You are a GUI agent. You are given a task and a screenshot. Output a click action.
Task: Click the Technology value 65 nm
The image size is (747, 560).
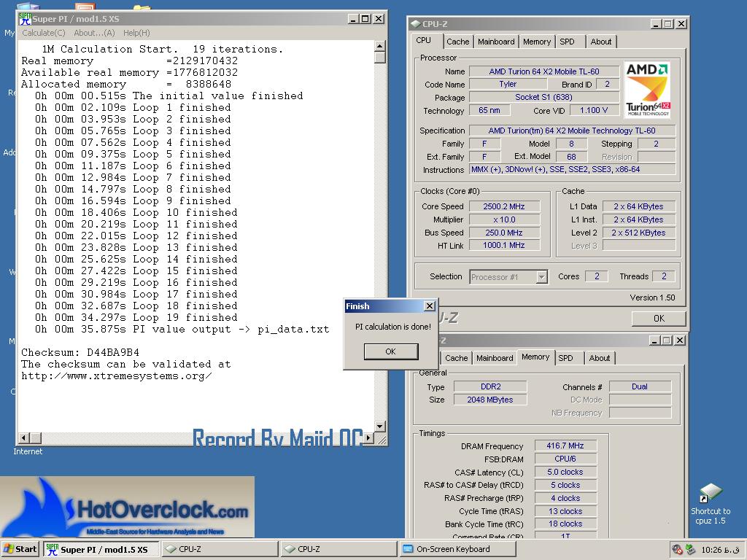click(x=489, y=110)
